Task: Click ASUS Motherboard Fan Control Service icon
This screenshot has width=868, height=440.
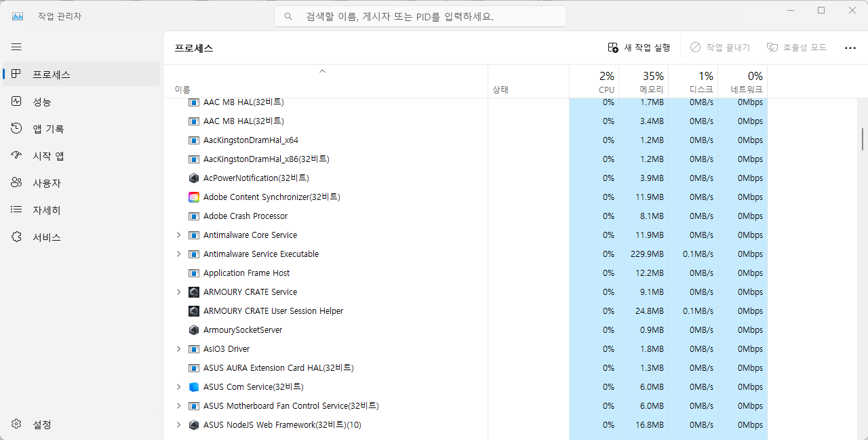Action: point(194,406)
